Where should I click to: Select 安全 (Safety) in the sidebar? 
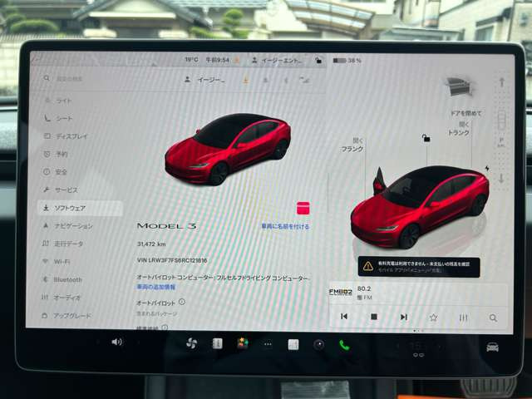pyautogui.click(x=56, y=172)
